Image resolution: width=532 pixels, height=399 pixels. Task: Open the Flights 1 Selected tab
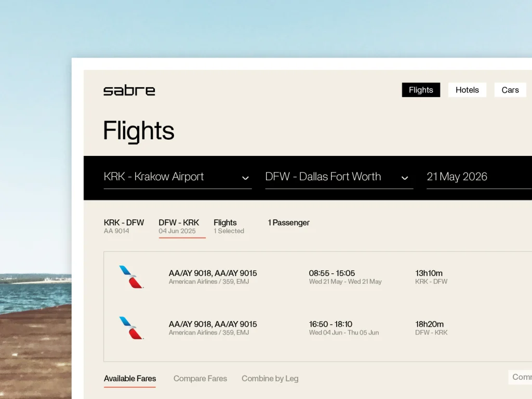click(229, 226)
